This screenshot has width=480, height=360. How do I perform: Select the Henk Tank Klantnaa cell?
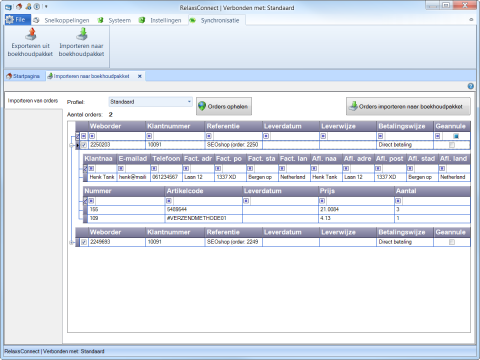pyautogui.click(x=102, y=177)
